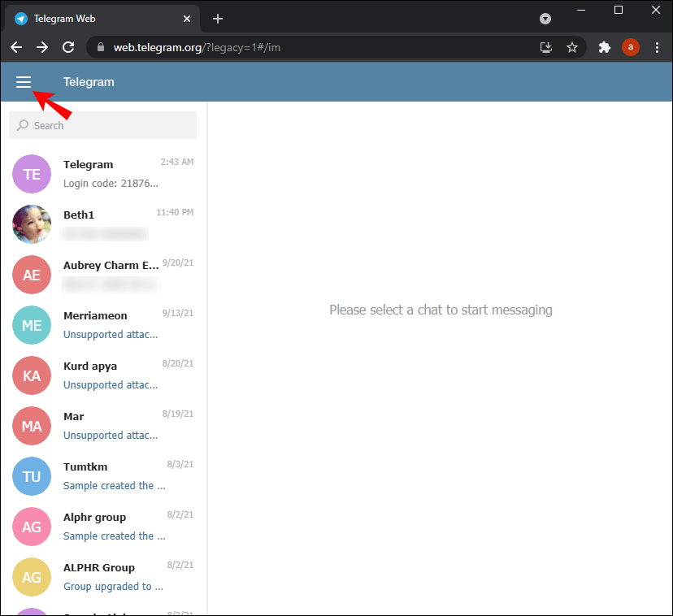This screenshot has height=616, width=673.
Task: Open Beth1's profile picture
Action: click(x=31, y=224)
